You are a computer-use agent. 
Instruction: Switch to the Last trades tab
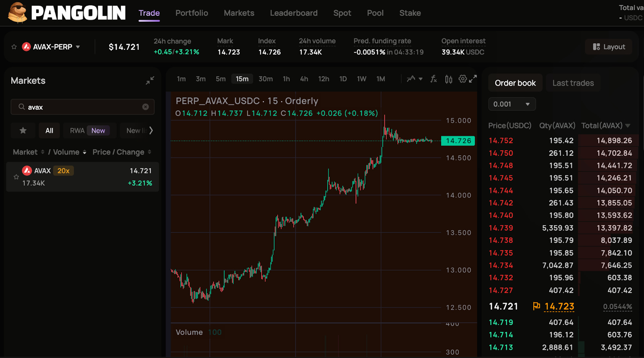click(x=573, y=83)
